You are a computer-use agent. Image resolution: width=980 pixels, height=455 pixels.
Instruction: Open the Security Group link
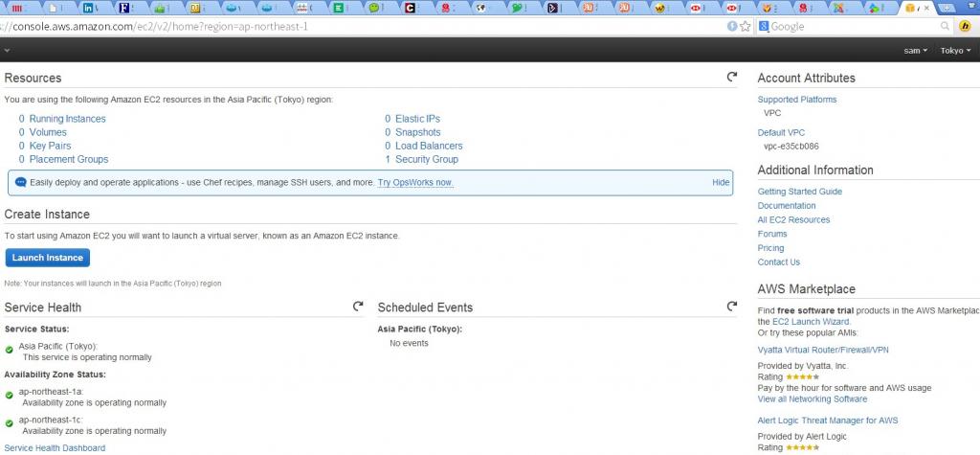tap(427, 160)
